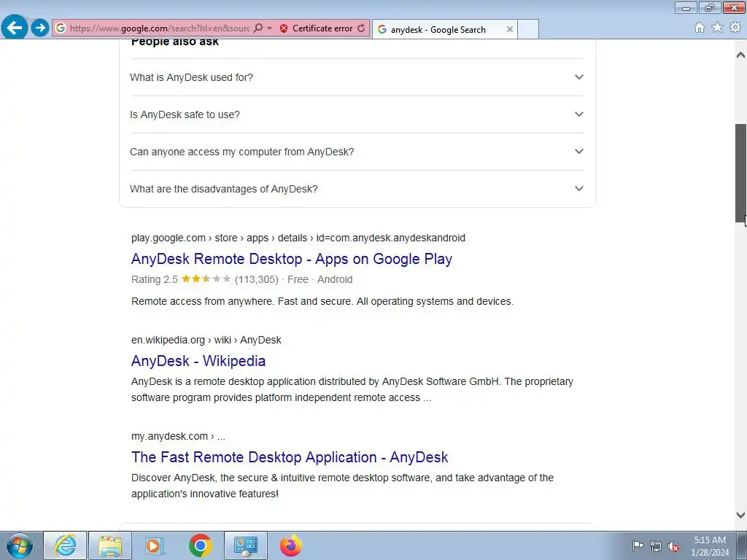Screen dimensions: 747x560
Task: Close the anydesk Google Search tab
Action: [x=510, y=29]
